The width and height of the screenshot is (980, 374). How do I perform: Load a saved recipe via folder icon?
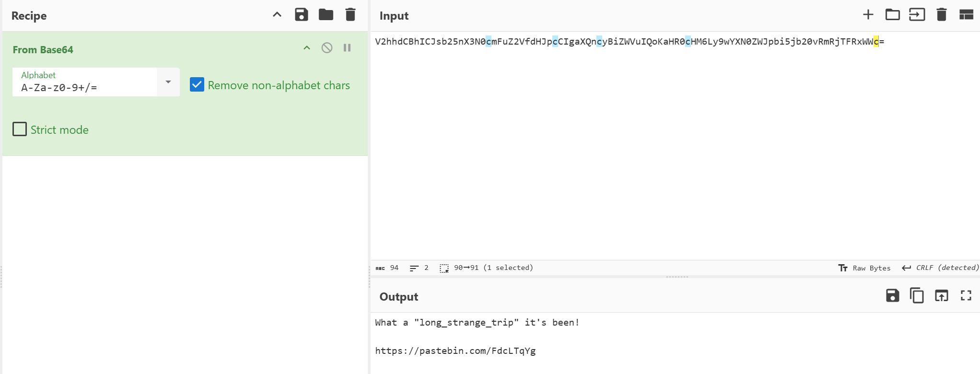(326, 15)
